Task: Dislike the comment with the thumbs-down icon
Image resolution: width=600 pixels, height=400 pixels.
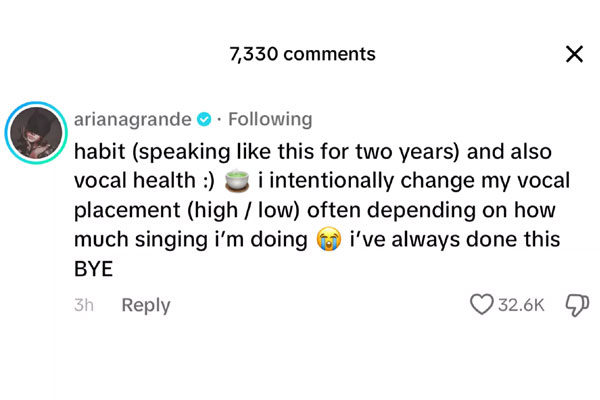Action: (x=576, y=305)
